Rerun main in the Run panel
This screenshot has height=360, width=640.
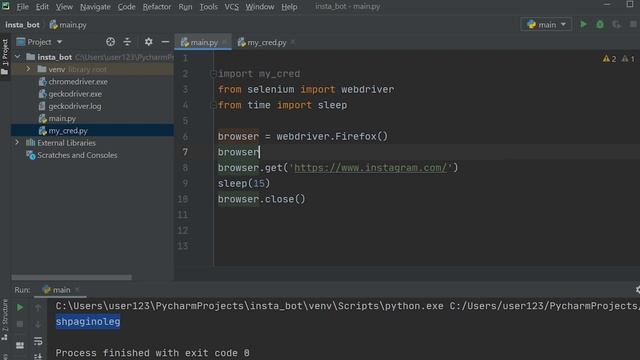pyautogui.click(x=20, y=307)
